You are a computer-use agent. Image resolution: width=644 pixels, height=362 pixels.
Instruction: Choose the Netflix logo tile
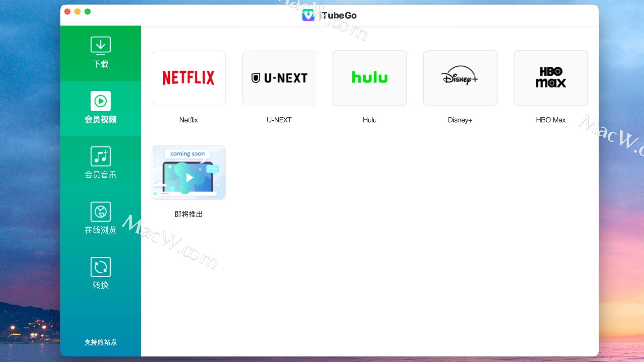click(x=189, y=78)
